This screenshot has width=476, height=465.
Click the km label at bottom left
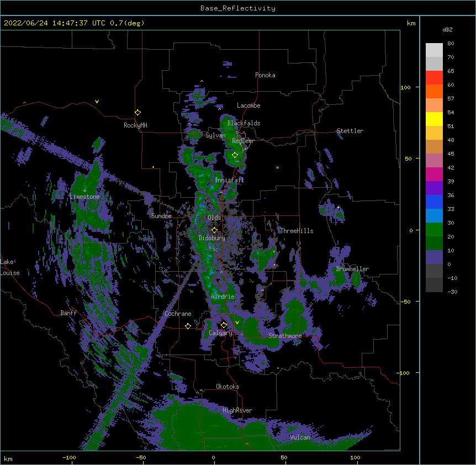[8, 458]
